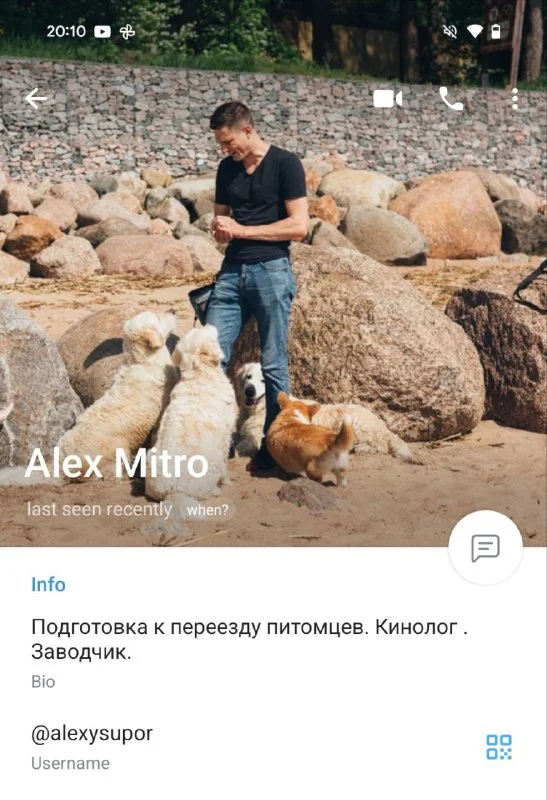Select the @alexysupor username row
This screenshot has width=547, height=800.
click(274, 746)
